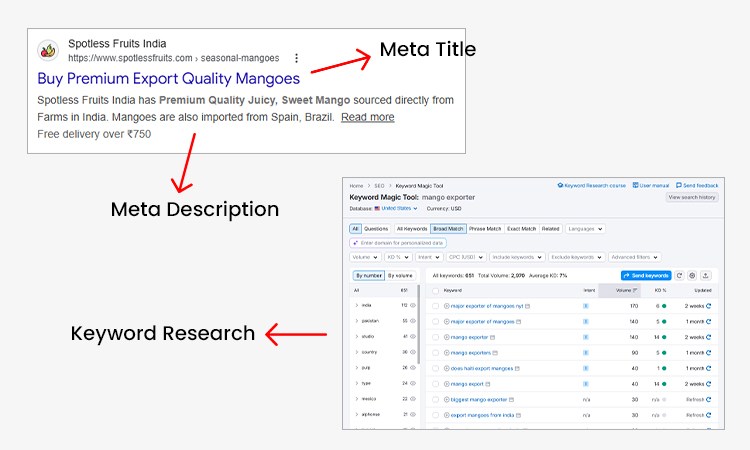Open Keyword Research course link

[x=592, y=185]
